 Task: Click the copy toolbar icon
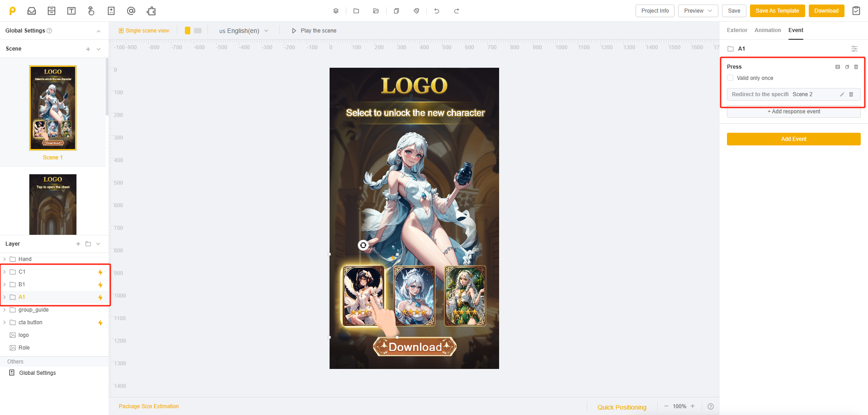pos(396,11)
